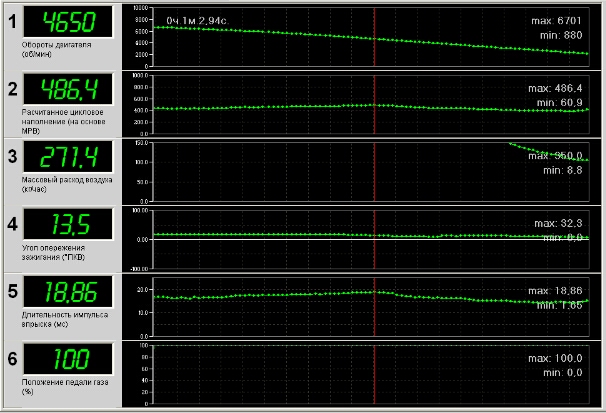
Task: Click 'min: 0,0' on throttle pedal graph
Action: (x=562, y=373)
